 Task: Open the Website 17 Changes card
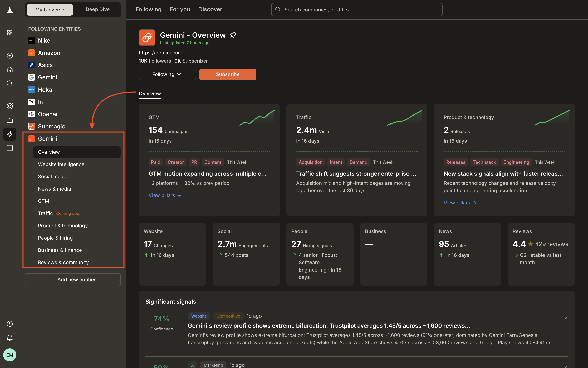coord(172,254)
